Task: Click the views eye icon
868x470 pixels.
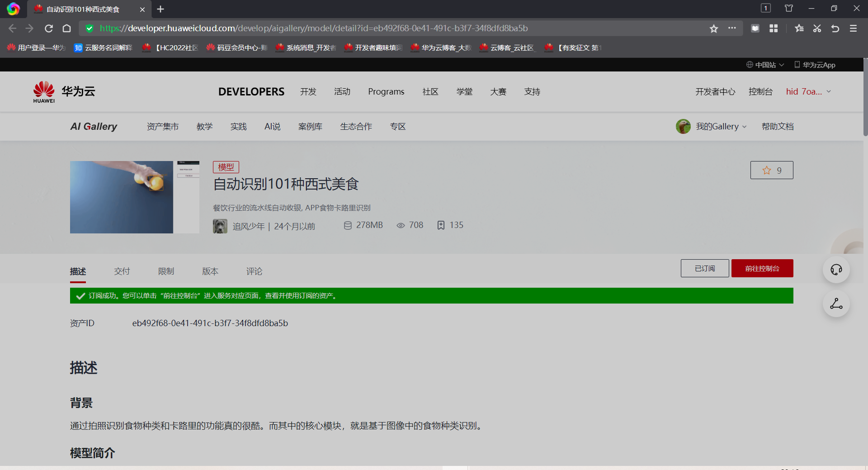Action: point(401,225)
